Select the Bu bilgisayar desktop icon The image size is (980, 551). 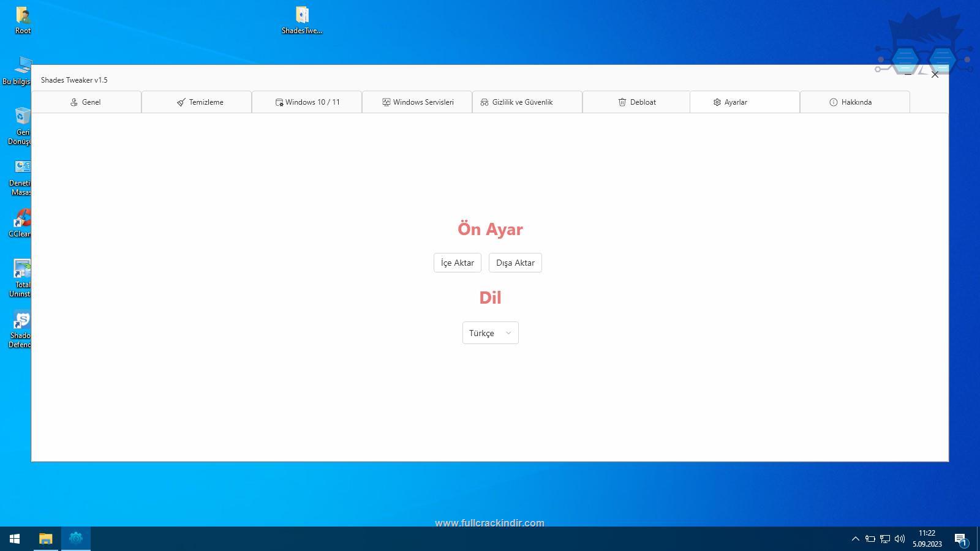pos(17,71)
